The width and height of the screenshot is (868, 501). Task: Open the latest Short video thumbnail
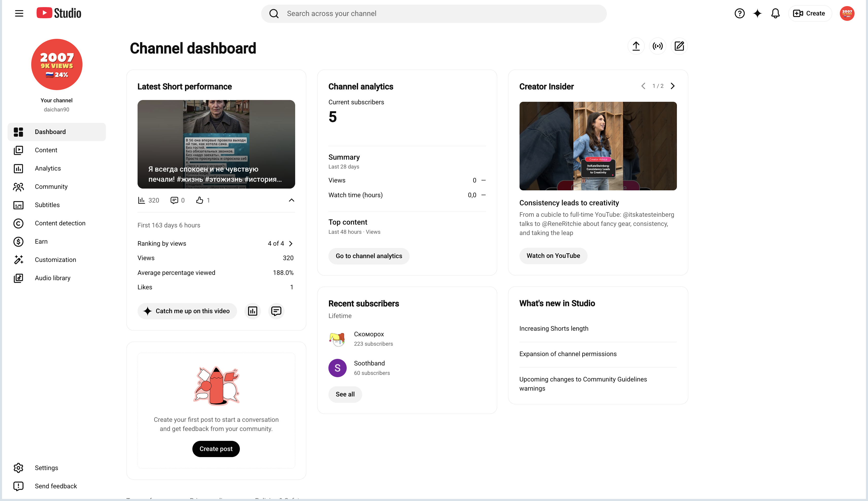coord(216,144)
